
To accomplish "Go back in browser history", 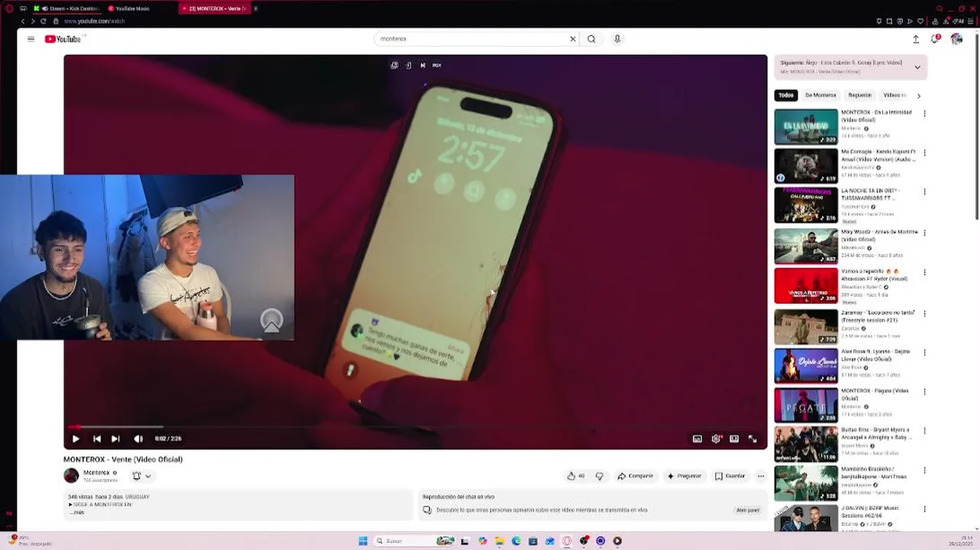I will pyautogui.click(x=23, y=21).
